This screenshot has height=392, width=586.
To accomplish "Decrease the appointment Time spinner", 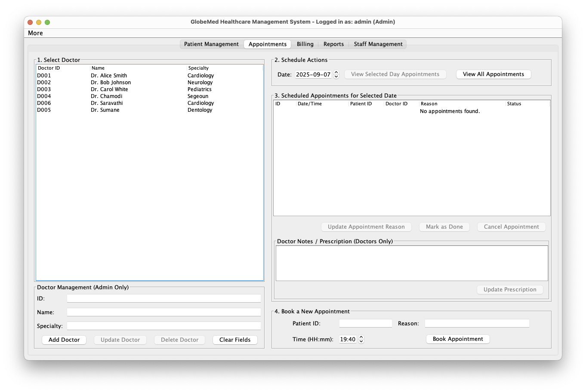I will click(361, 342).
